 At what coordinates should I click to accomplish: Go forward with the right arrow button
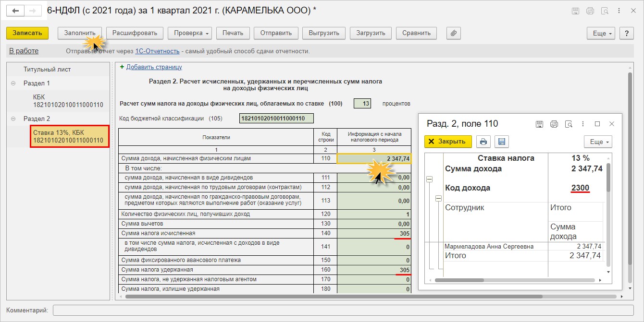(33, 10)
